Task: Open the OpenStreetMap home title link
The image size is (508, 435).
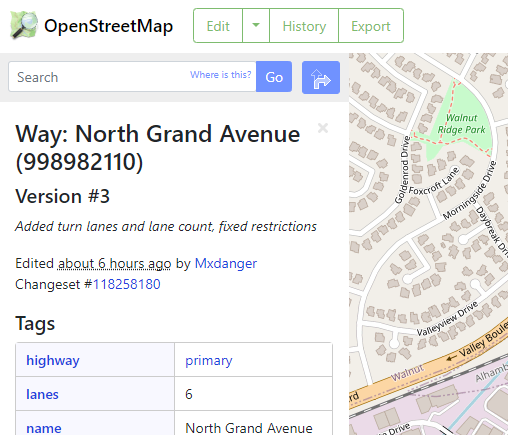Action: tap(108, 26)
